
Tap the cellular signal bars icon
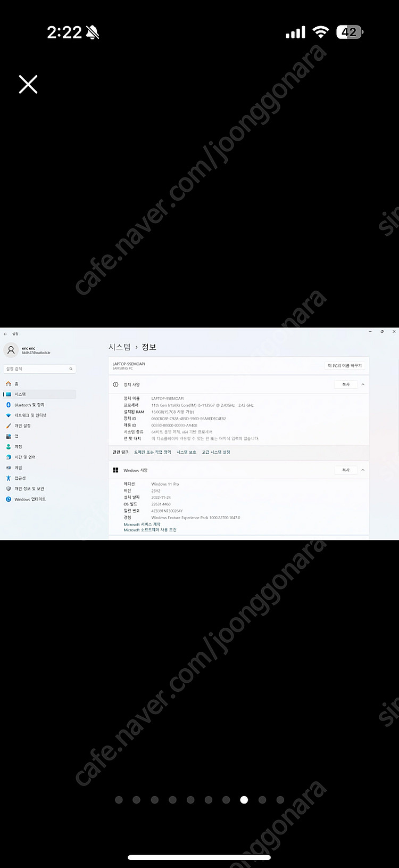coord(295,32)
